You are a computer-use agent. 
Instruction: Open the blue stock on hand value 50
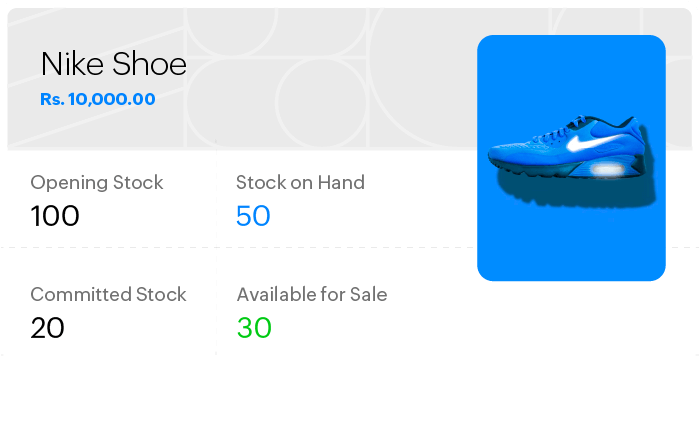253,216
